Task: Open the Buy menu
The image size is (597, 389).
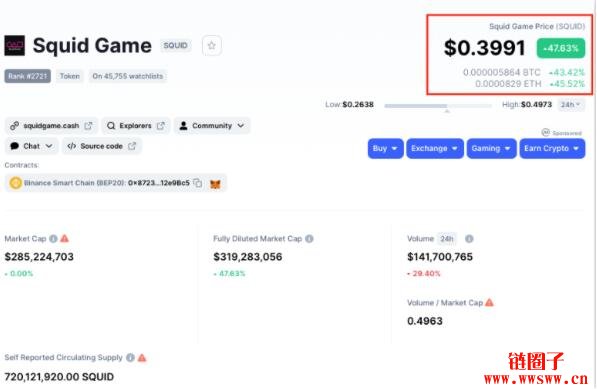Action: click(385, 148)
